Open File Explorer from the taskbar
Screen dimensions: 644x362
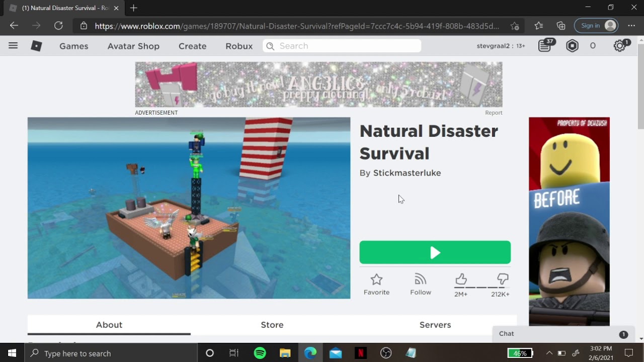(x=285, y=353)
